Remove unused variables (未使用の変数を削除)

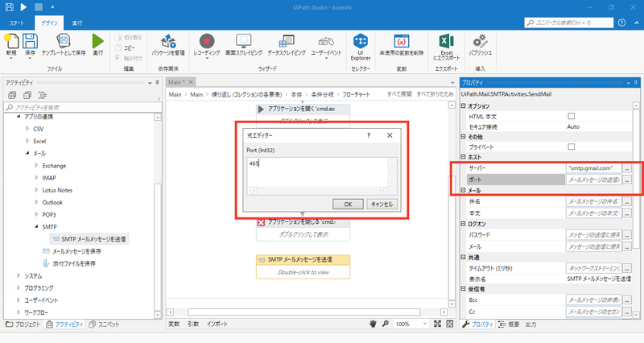point(401,45)
